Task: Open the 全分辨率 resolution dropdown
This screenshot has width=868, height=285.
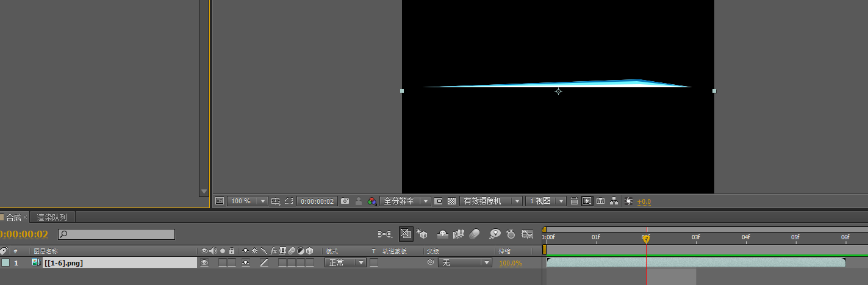Action: coord(405,201)
